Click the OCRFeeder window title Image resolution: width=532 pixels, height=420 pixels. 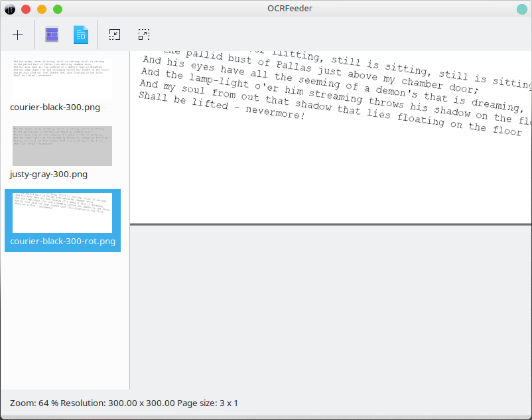(x=289, y=9)
